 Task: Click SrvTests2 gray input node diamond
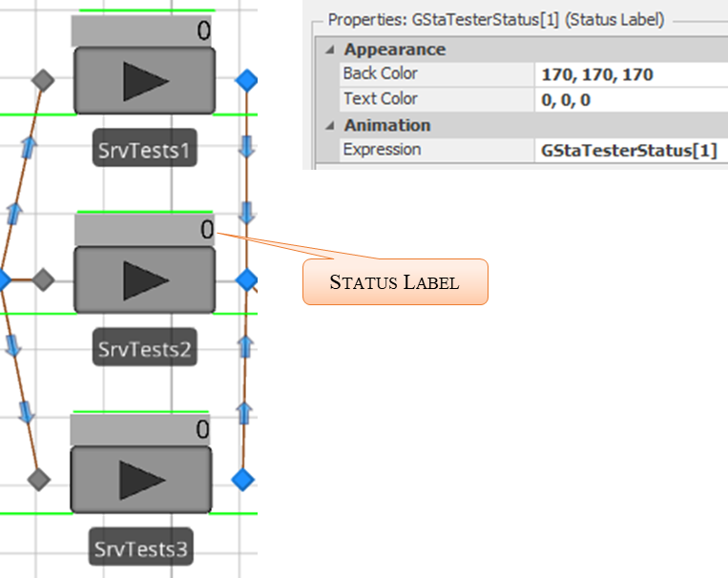coord(43,280)
